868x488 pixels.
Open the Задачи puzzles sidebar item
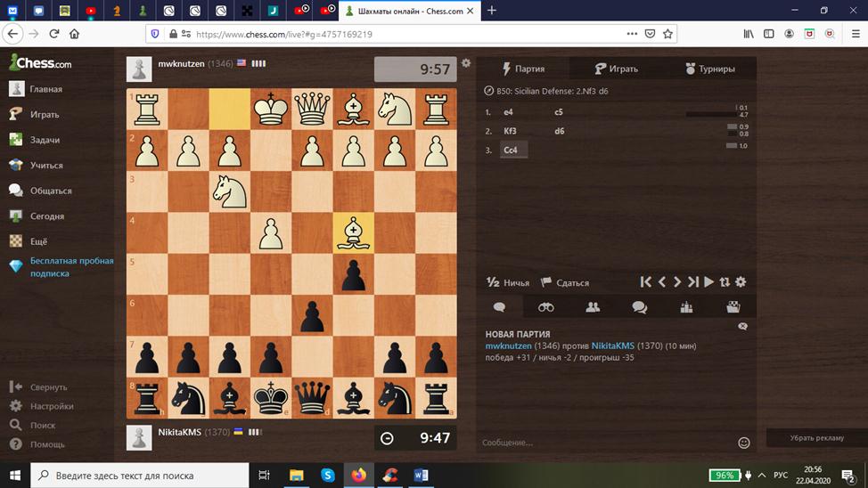click(x=35, y=140)
